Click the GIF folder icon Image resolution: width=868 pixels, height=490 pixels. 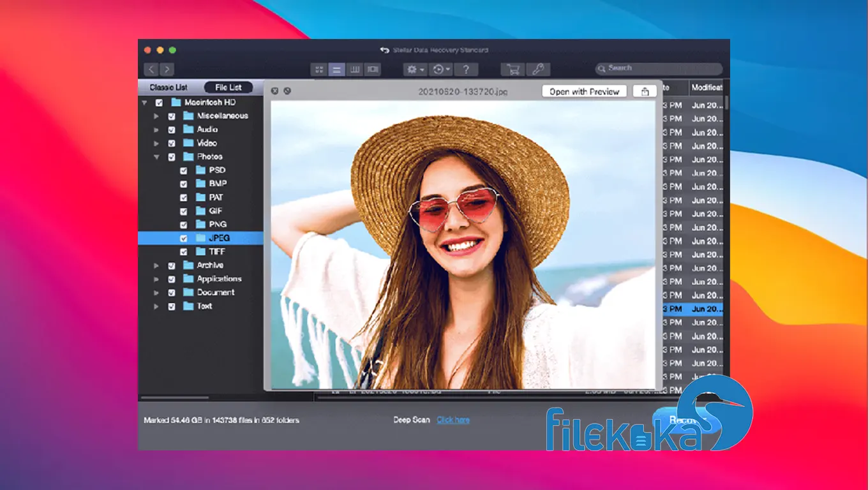click(200, 211)
